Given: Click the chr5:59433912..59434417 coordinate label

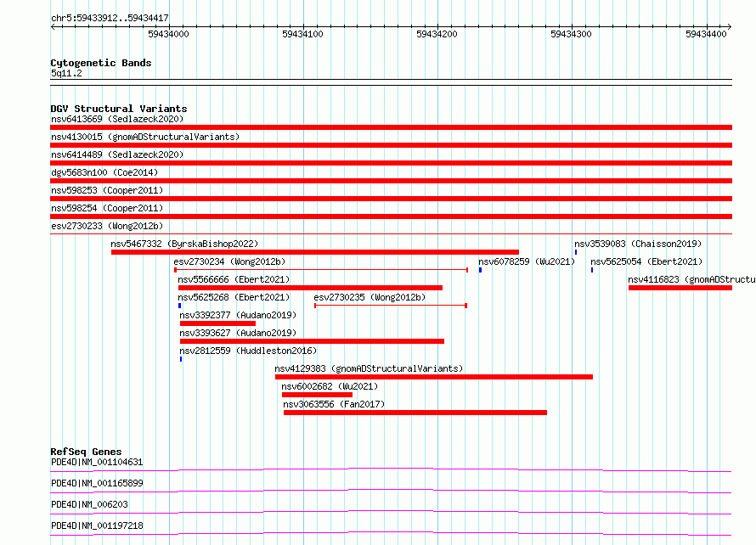Looking at the screenshot, I should tap(110, 19).
